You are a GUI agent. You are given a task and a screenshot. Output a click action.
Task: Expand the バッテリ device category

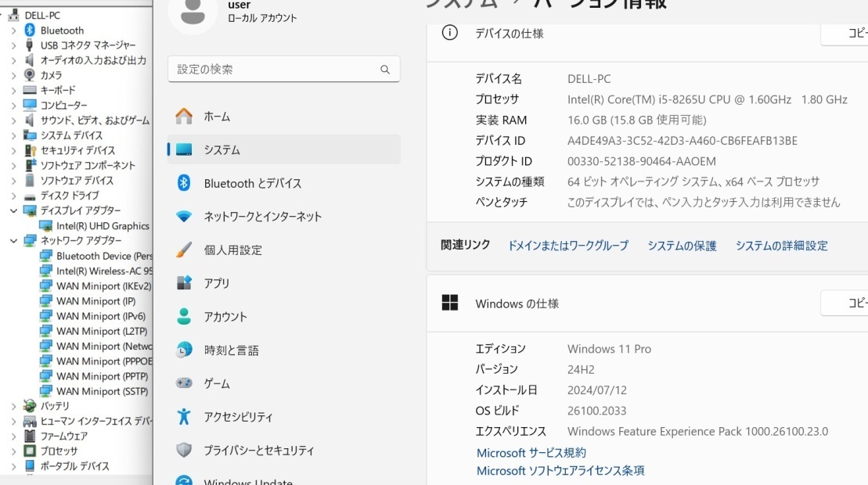coord(14,406)
